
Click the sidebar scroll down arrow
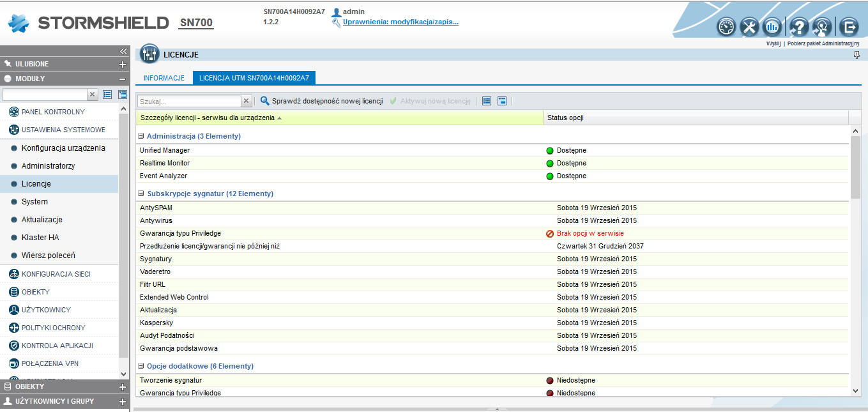pyautogui.click(x=123, y=374)
